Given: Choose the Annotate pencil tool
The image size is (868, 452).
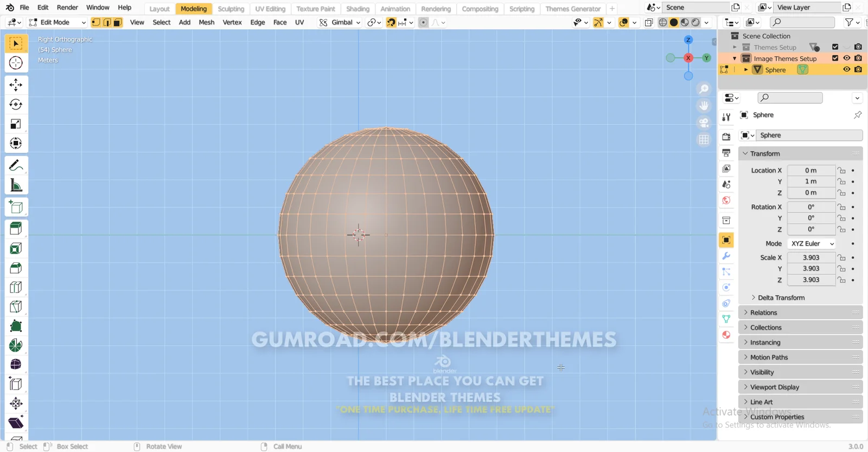Looking at the screenshot, I should [16, 165].
